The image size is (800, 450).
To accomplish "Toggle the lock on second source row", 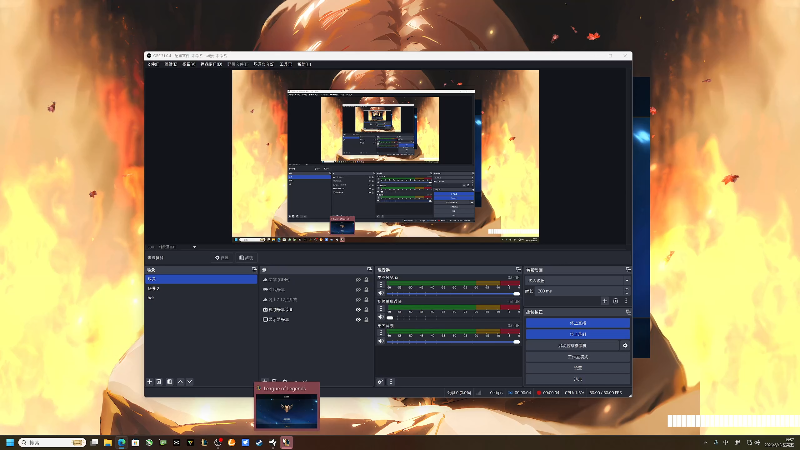I will coord(366,290).
